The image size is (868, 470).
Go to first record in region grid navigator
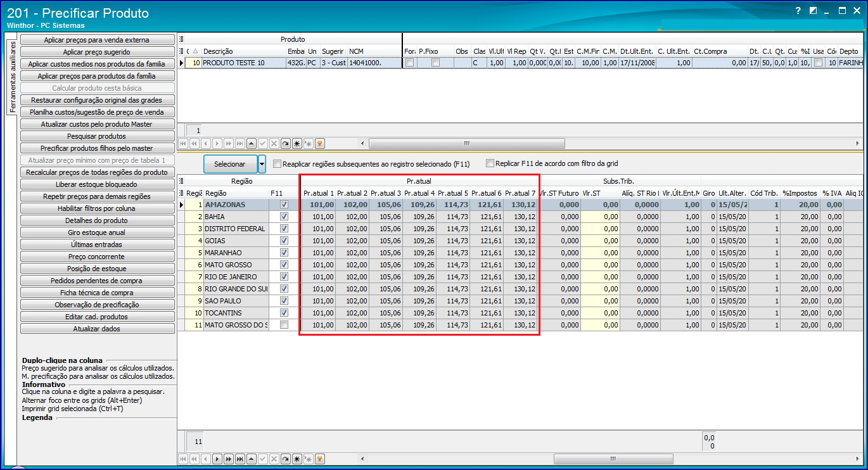click(183, 459)
